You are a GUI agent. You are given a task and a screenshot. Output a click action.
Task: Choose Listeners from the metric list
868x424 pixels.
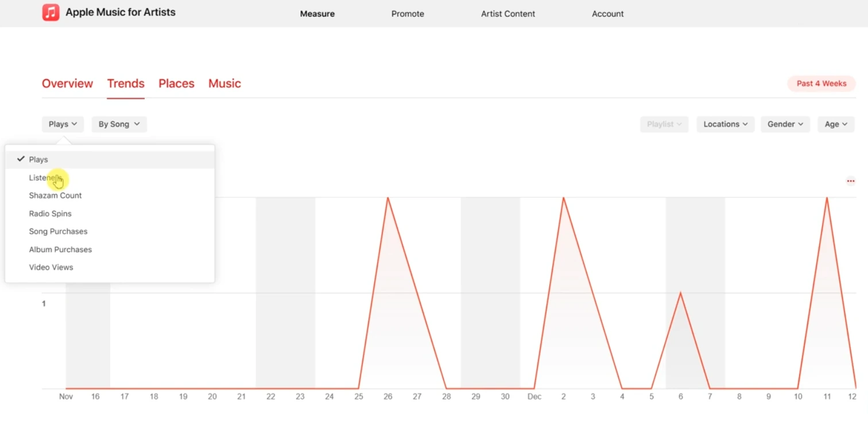pyautogui.click(x=110, y=178)
